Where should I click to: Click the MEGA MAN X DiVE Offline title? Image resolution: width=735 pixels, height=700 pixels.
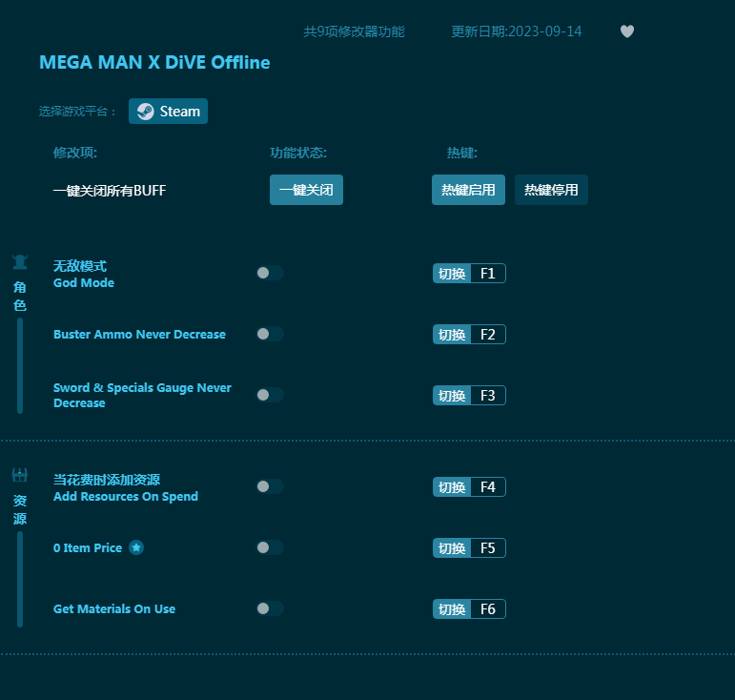[154, 62]
